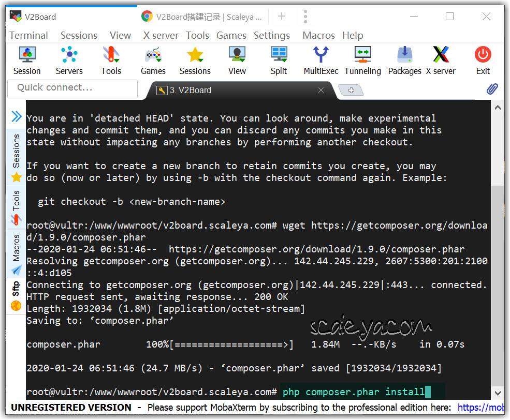Click the terminal vertical scrollbar up arrow
510x420 pixels.
point(498,108)
